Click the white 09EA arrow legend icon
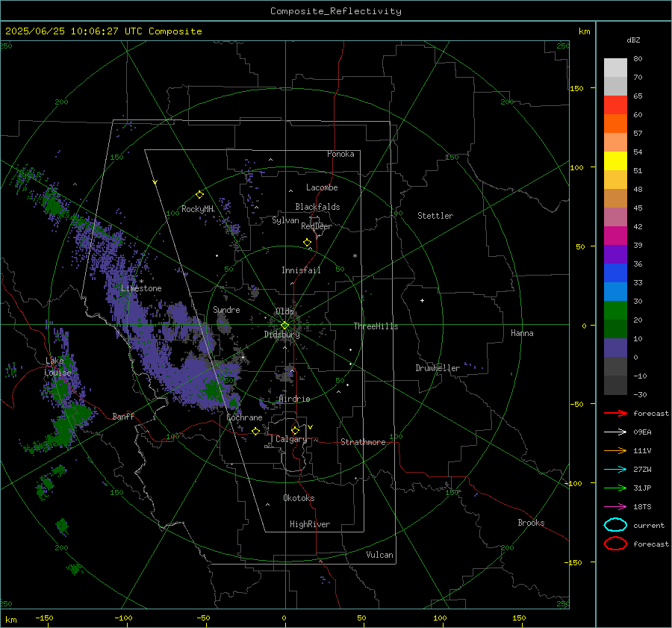Image resolution: width=672 pixels, height=628 pixels. pyautogui.click(x=615, y=432)
